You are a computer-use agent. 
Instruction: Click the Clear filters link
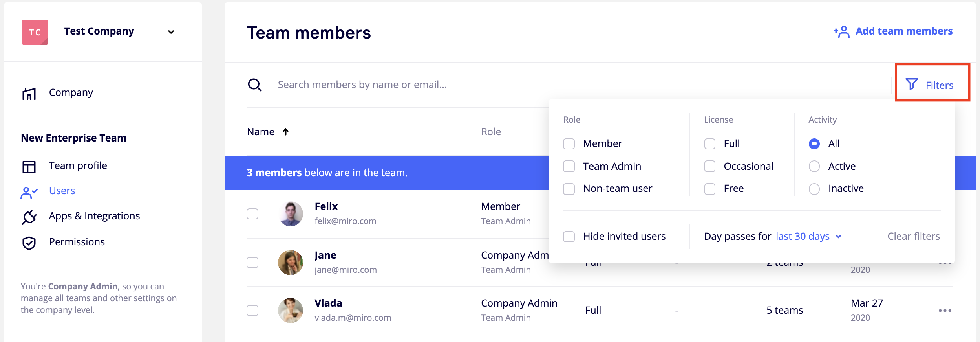(x=913, y=236)
